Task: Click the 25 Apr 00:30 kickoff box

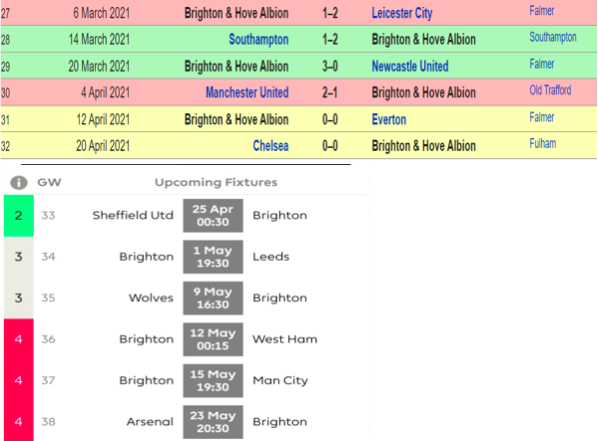Action: click(213, 216)
